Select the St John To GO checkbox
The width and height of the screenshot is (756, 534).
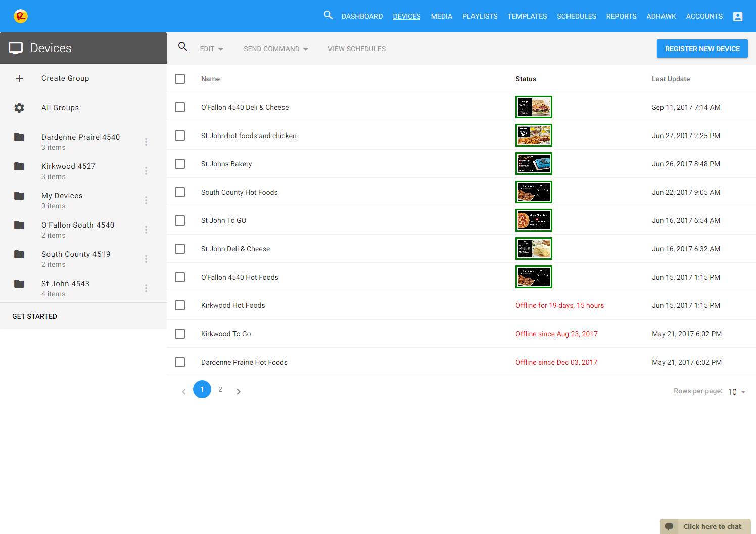coord(180,220)
